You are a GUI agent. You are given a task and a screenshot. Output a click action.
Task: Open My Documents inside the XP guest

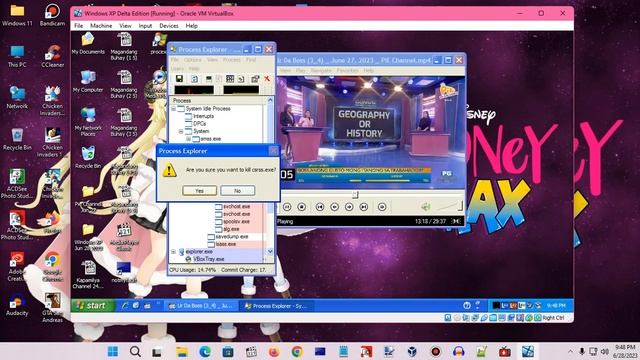click(88, 44)
